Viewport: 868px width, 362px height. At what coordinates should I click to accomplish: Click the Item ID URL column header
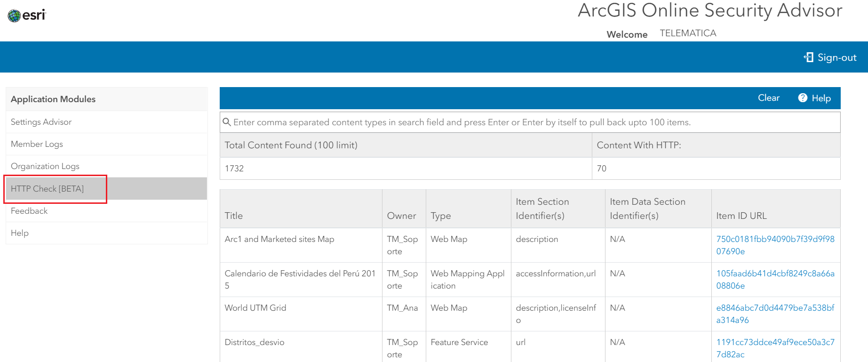(x=741, y=216)
